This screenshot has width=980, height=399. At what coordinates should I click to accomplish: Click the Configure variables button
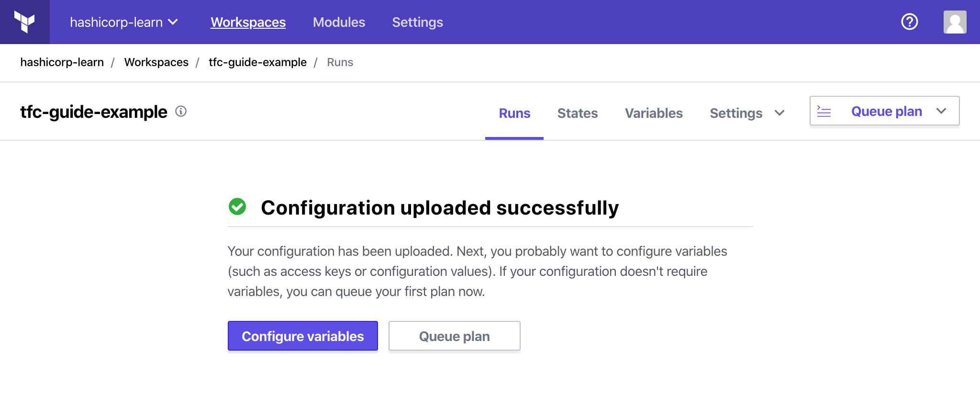[302, 336]
